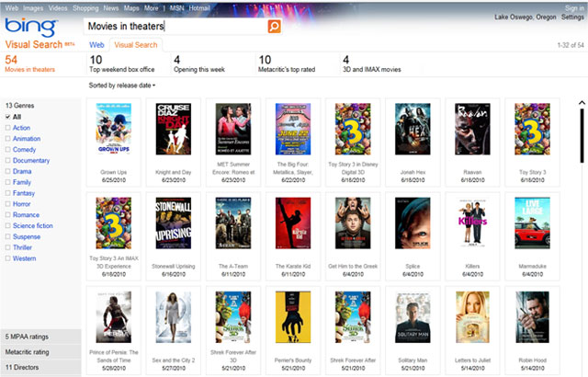This screenshot has width=588, height=377.
Task: Open the Killers movie poster
Action: [x=472, y=223]
